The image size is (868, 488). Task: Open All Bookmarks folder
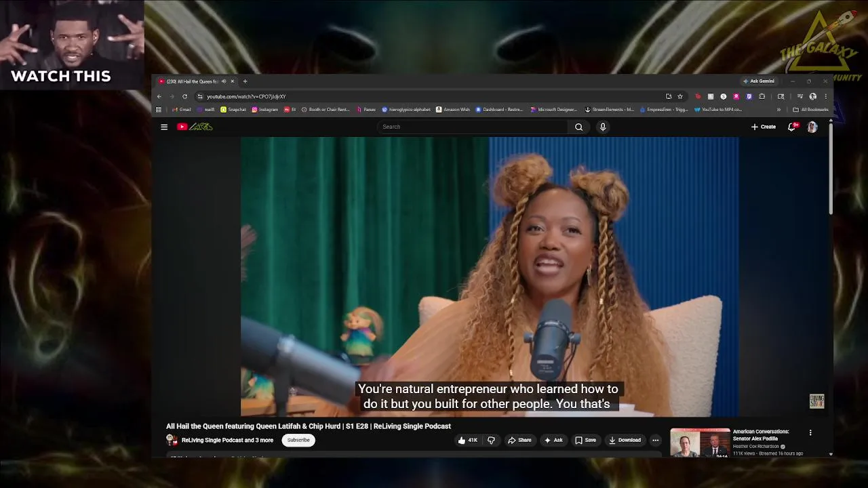(x=810, y=110)
